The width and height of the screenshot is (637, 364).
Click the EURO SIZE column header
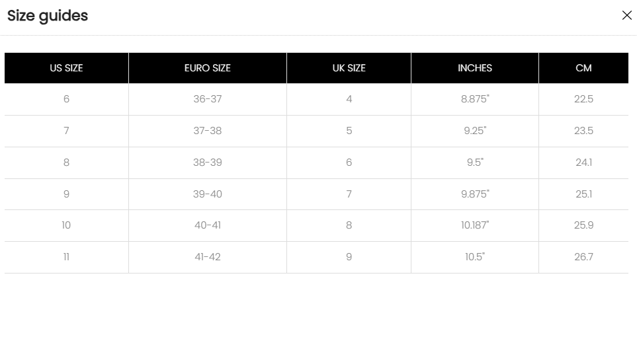[x=208, y=68]
